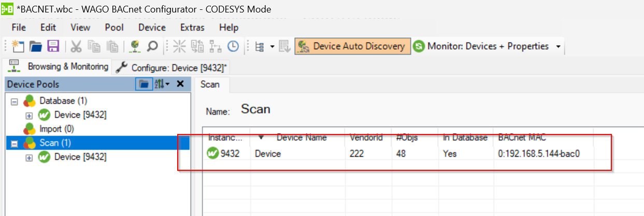Open the Pool menu
Image resolution: width=644 pixels, height=216 pixels.
[x=115, y=28]
